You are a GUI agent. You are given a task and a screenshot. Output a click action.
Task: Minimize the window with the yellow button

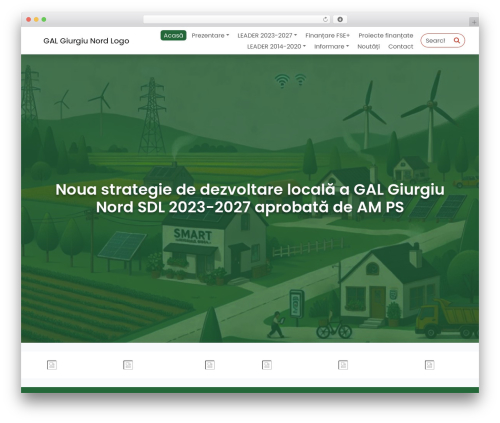[36, 19]
